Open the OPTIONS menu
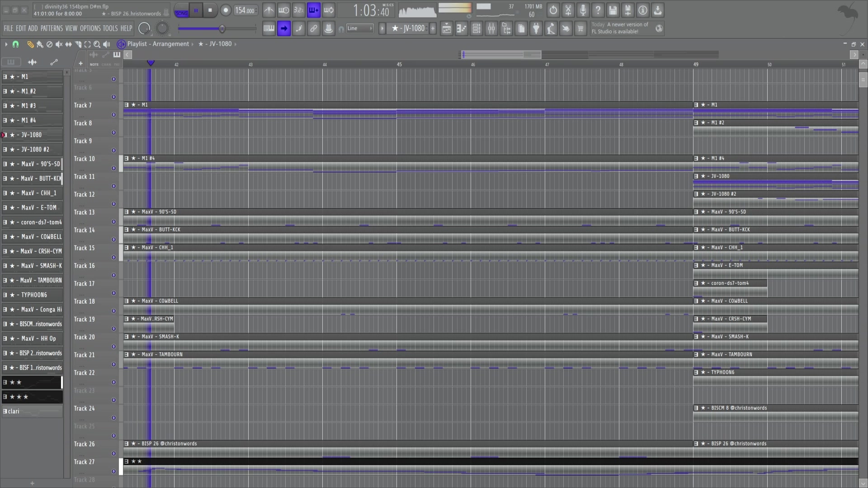The image size is (868, 488). coord(90,28)
